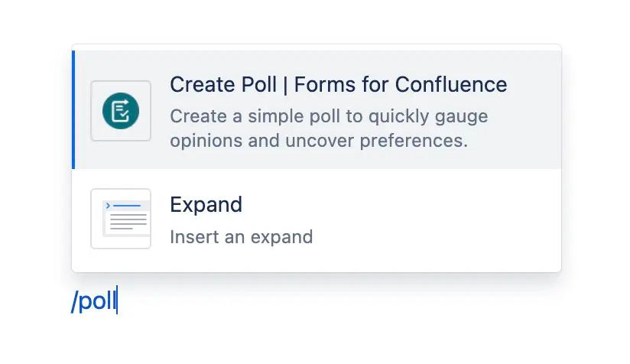Click the Expand macro icon

pyautogui.click(x=121, y=219)
